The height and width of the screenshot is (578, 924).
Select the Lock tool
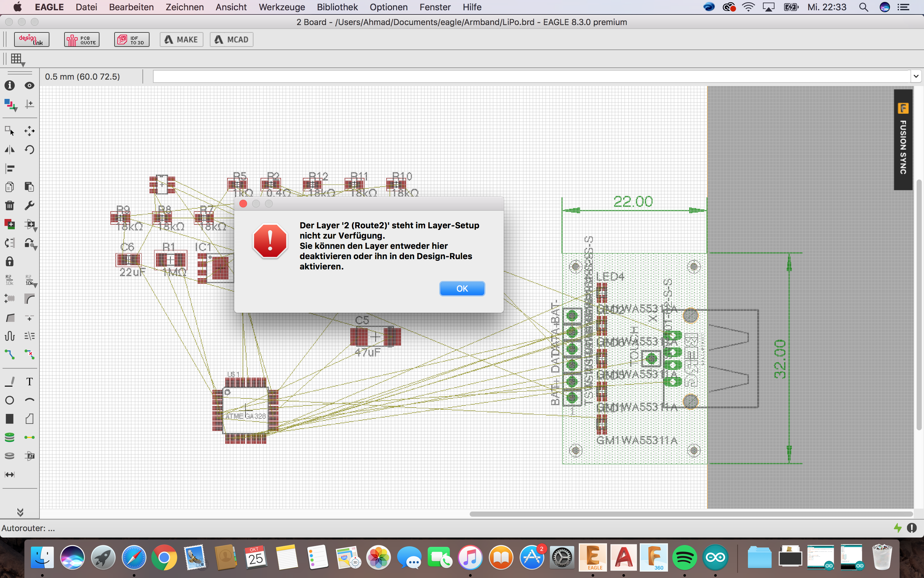[x=10, y=261]
